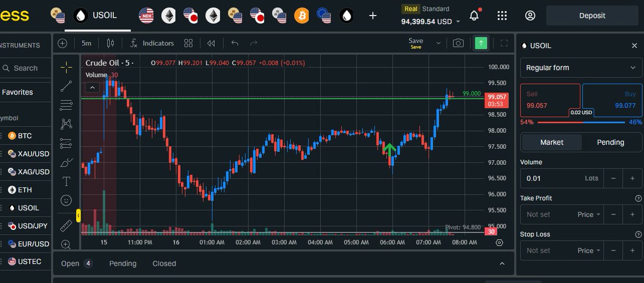Open Stop Loss Price type dropdown

[x=589, y=250]
